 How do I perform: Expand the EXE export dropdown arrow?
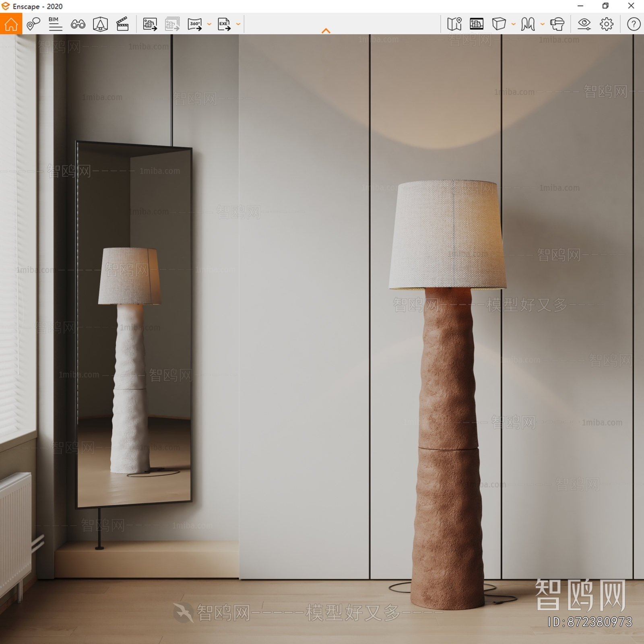click(238, 24)
